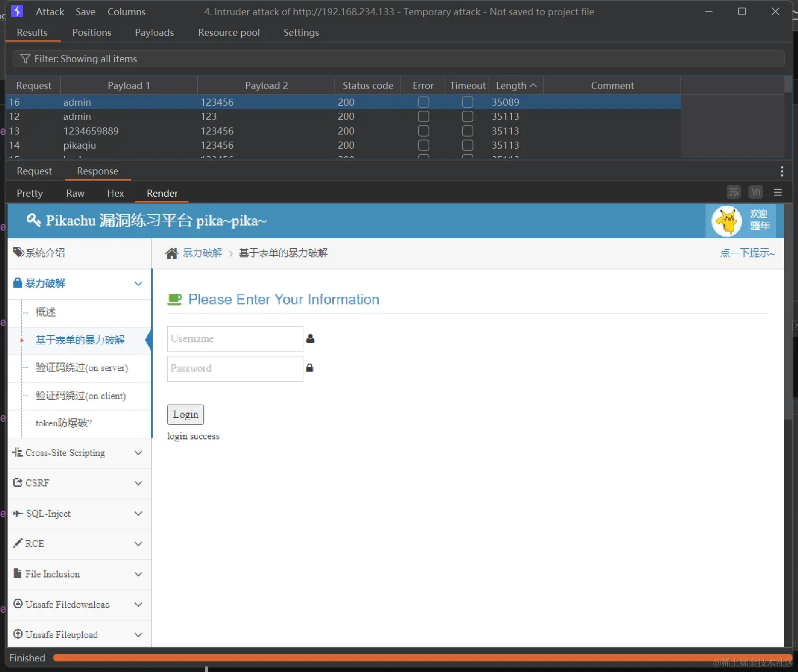Expand the RCE section chevron
This screenshot has height=672, width=798.
click(x=138, y=544)
